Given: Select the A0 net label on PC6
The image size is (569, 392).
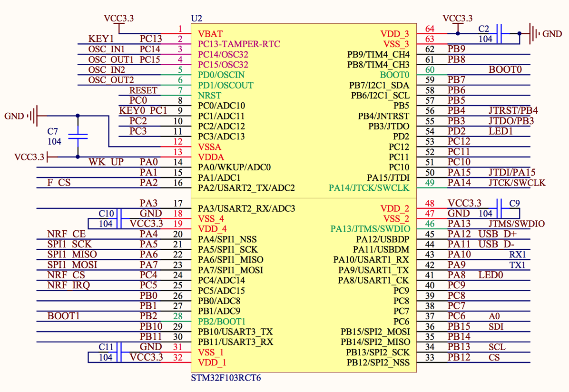Looking at the screenshot, I should coord(494,316).
